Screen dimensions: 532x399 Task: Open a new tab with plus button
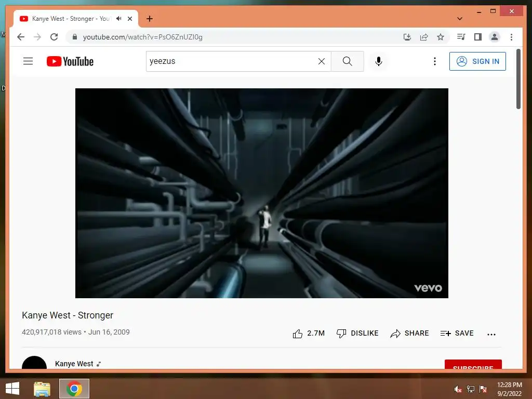150,19
